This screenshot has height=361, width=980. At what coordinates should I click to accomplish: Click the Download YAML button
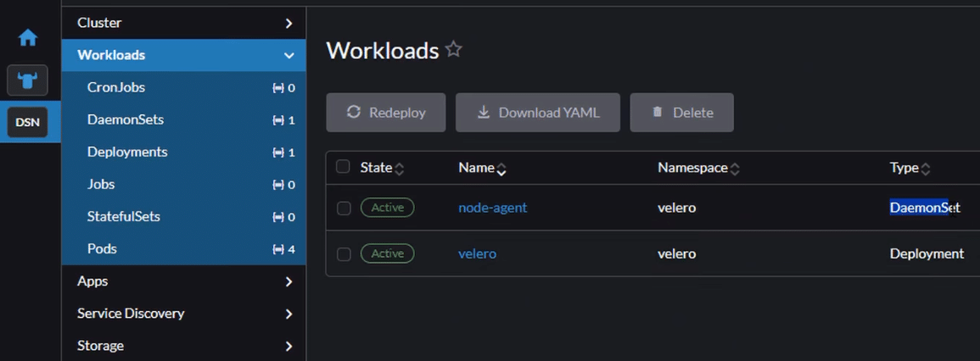[x=538, y=113]
